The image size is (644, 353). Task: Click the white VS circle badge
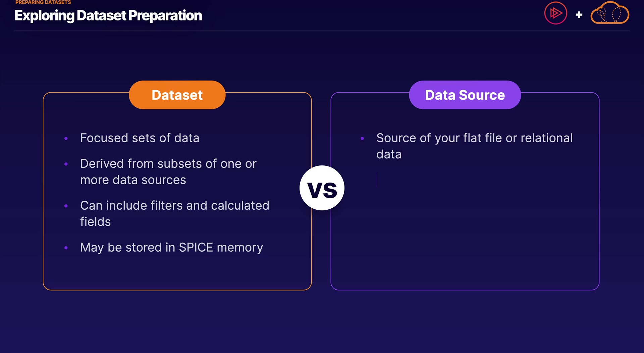[x=322, y=188]
